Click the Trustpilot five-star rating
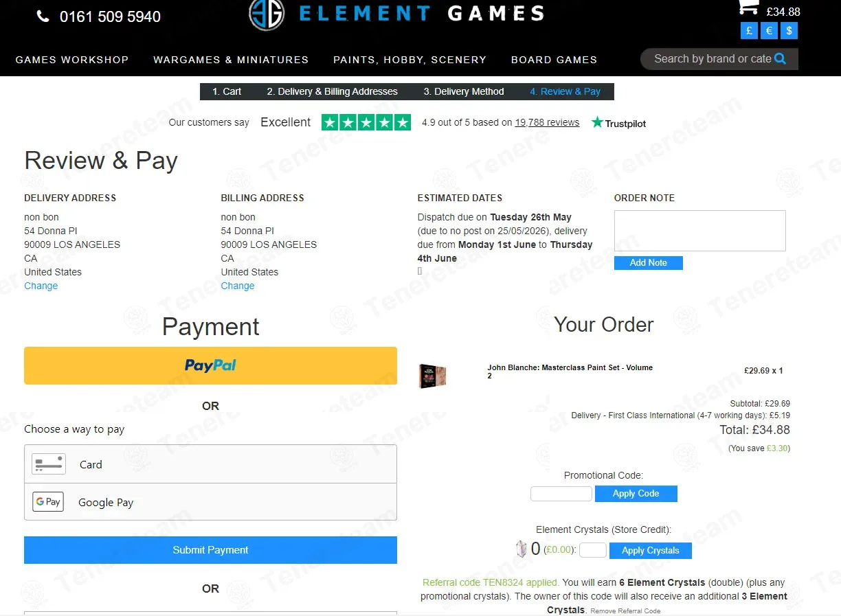The image size is (841, 616). pos(366,122)
